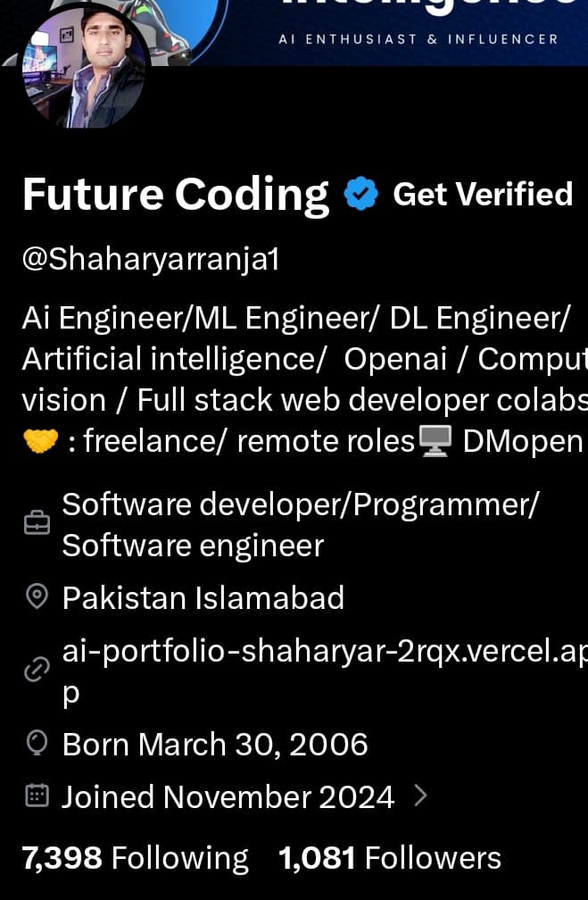The height and width of the screenshot is (900, 588).
Task: Click the briefcase profession icon
Action: coord(37,524)
